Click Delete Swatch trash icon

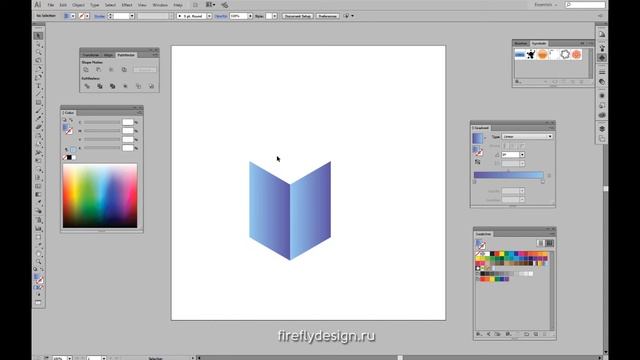545,334
